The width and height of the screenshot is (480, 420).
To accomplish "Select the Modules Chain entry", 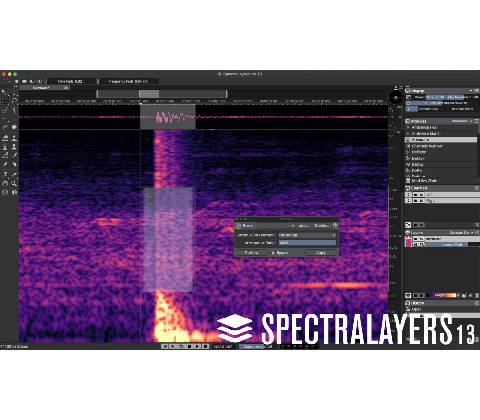I will pyautogui.click(x=441, y=181).
